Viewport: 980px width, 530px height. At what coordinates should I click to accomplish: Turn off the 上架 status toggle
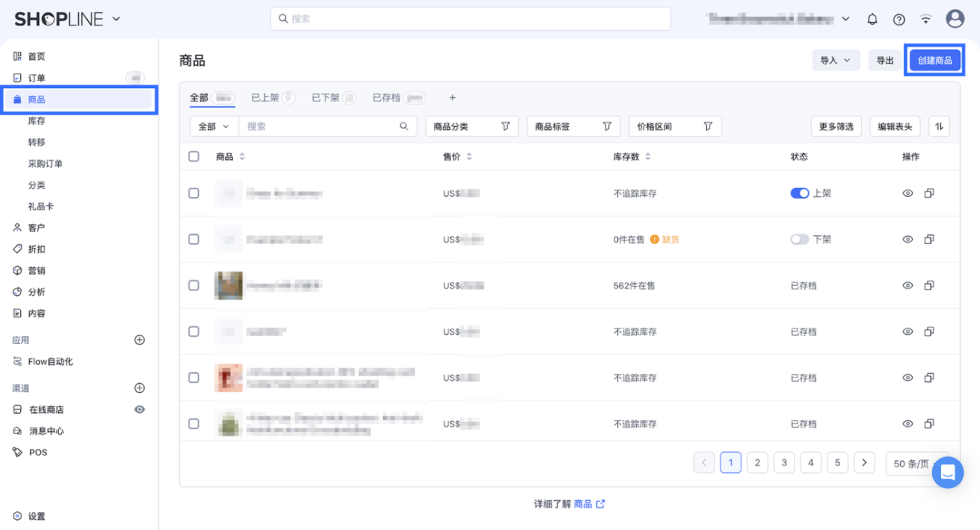click(799, 194)
